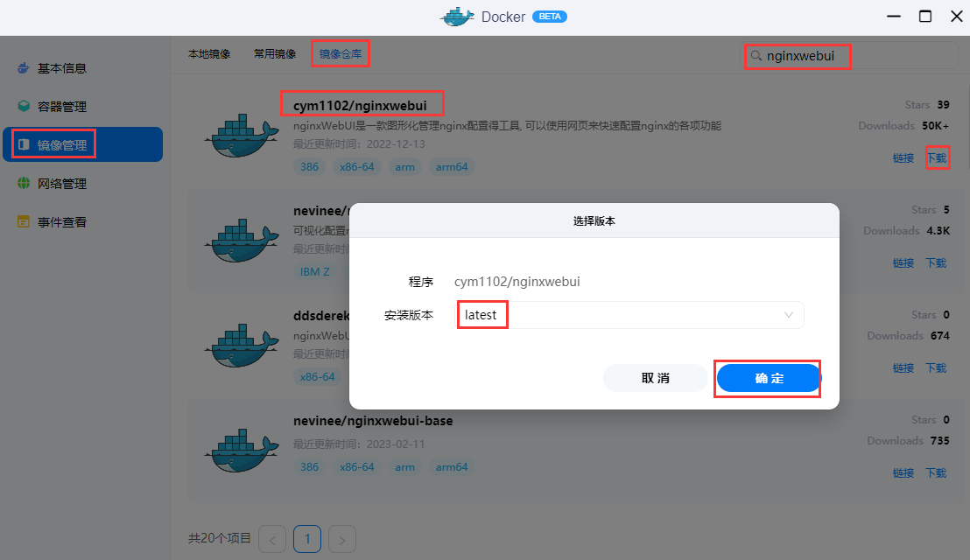The width and height of the screenshot is (970, 560).
Task: Click the BETA badge in title bar
Action: [x=549, y=17]
